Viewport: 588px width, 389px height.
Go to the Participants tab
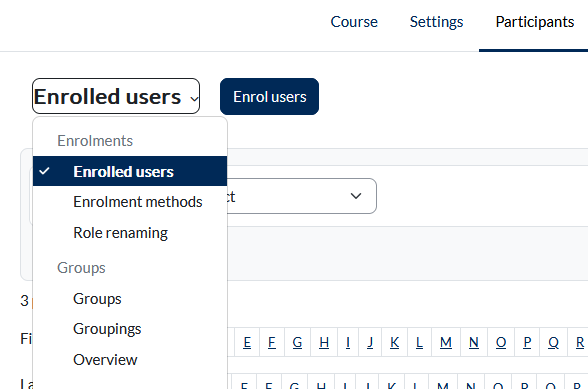coord(534,22)
